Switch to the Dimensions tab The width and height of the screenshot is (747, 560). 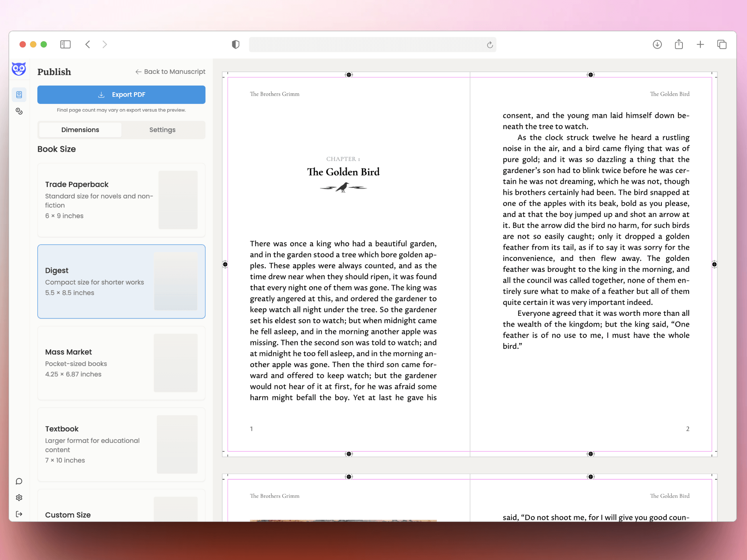pyautogui.click(x=80, y=130)
